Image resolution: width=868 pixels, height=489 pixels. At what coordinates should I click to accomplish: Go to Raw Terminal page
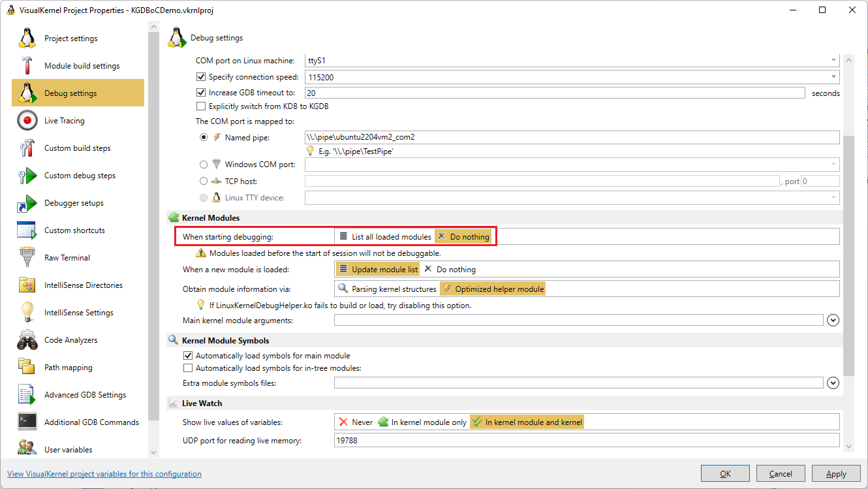78,258
